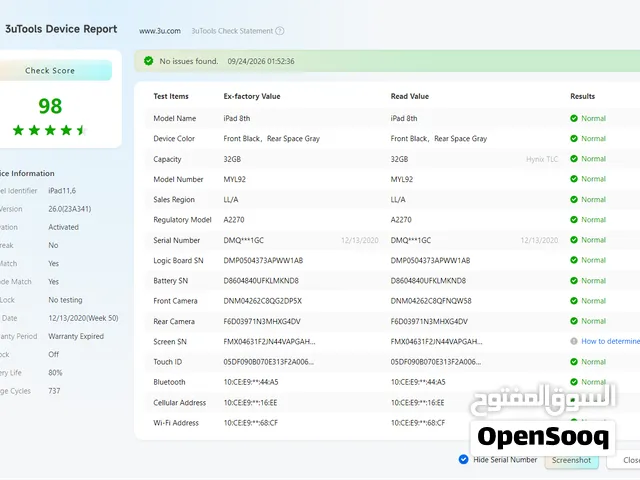Click the green check icon in Regulatory Model row
This screenshot has height=480, width=640.
574,220
